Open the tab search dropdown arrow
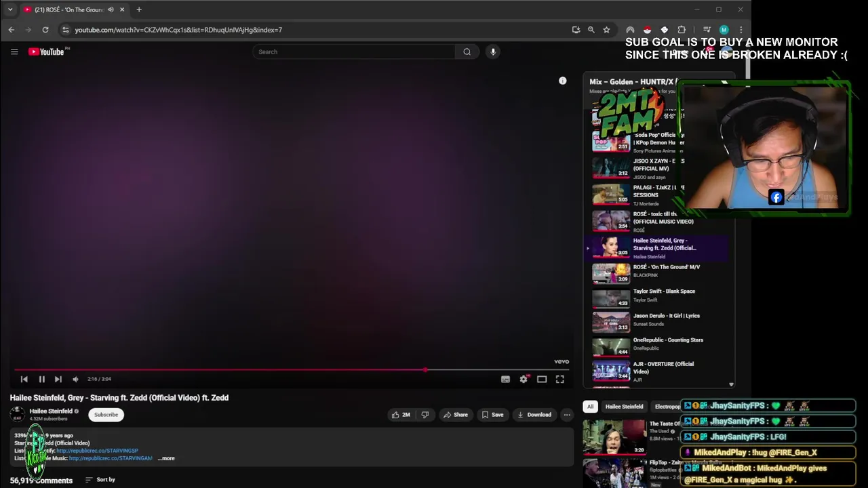 pos(10,9)
